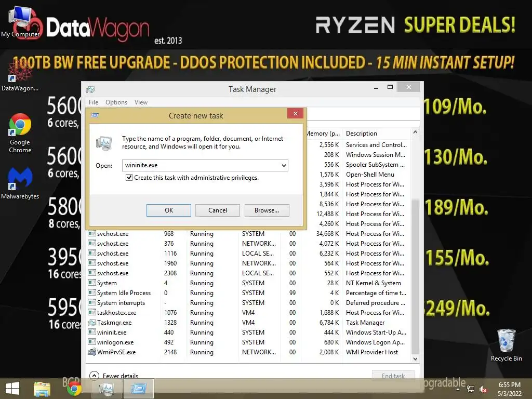
Task: Open the Recycle Bin
Action: (x=506, y=345)
